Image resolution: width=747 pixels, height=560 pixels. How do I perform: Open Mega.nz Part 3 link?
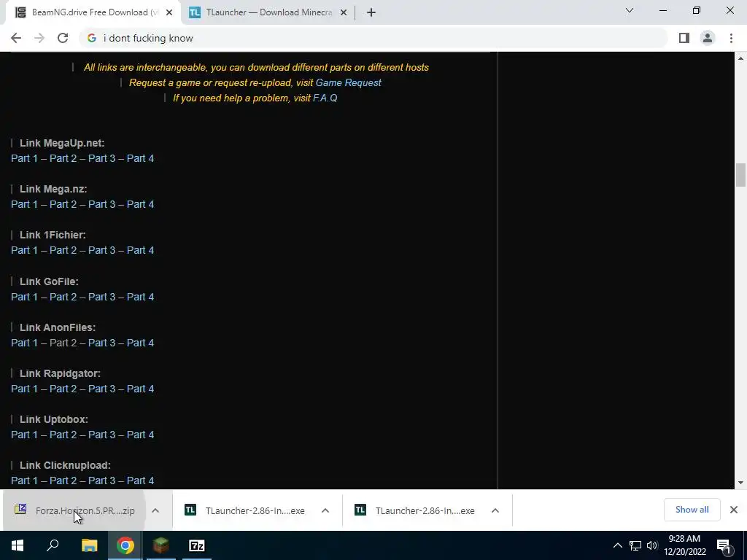point(101,204)
